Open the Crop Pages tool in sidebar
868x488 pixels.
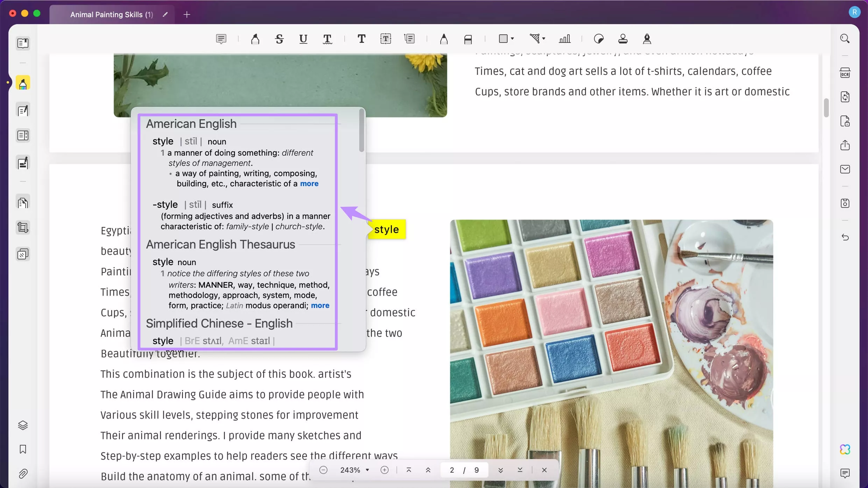pos(23,228)
